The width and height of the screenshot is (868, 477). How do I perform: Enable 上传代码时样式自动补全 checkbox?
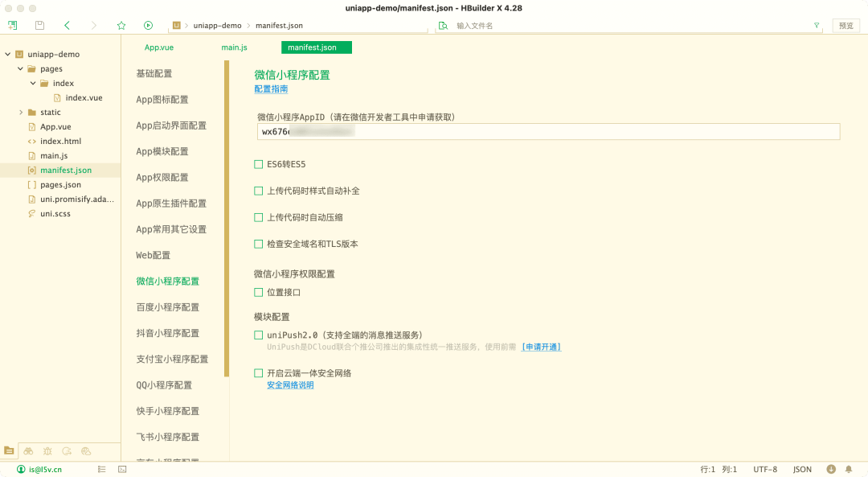[259, 191]
